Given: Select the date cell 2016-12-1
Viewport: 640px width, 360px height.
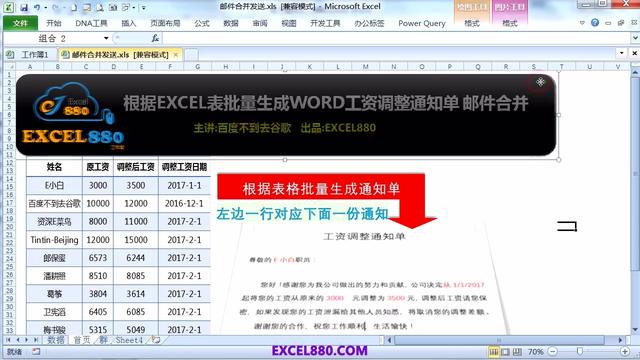Looking at the screenshot, I should (x=184, y=203).
